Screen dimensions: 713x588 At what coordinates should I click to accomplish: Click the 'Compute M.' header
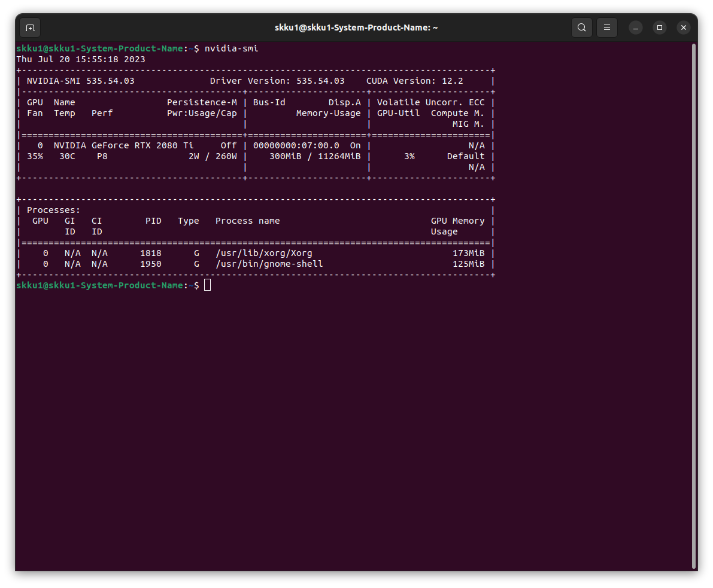[x=457, y=113]
